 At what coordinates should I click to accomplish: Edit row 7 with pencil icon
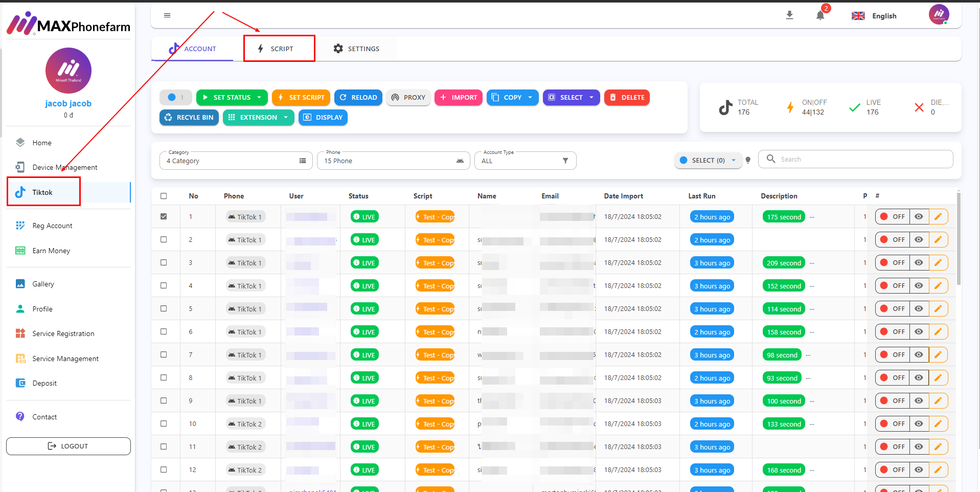938,354
